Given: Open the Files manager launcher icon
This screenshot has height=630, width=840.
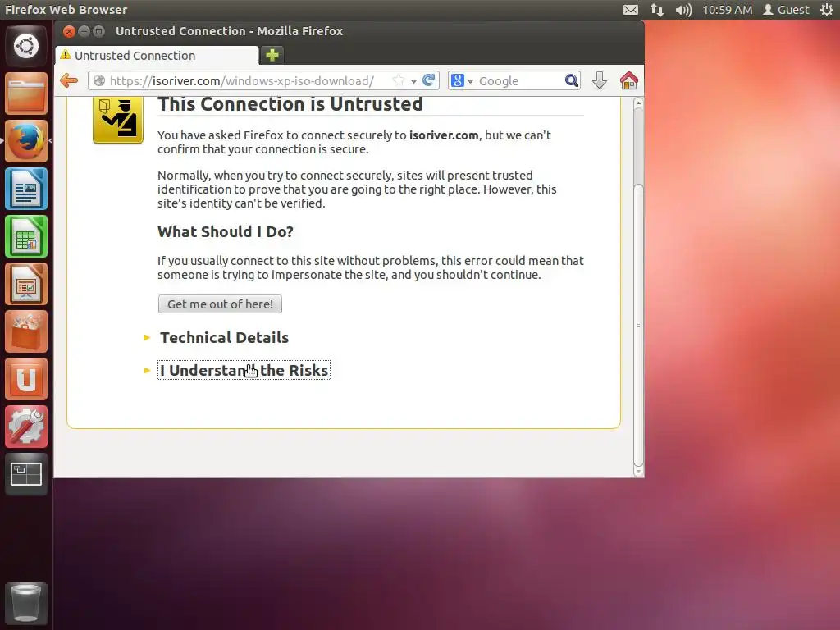Looking at the screenshot, I should click(26, 94).
